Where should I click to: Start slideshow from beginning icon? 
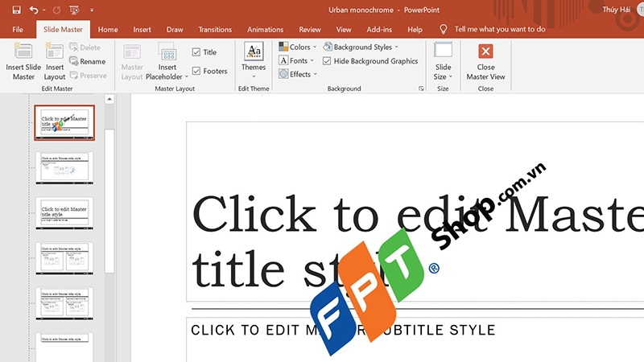point(74,10)
